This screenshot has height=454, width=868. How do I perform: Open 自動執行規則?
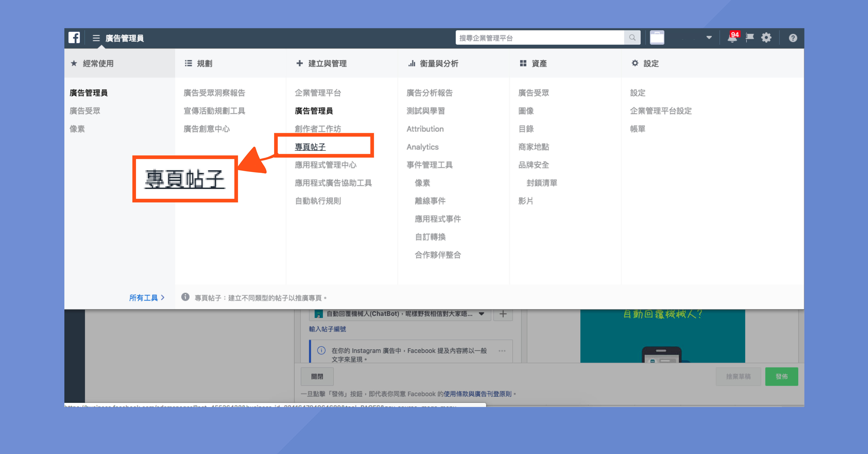[x=318, y=201]
